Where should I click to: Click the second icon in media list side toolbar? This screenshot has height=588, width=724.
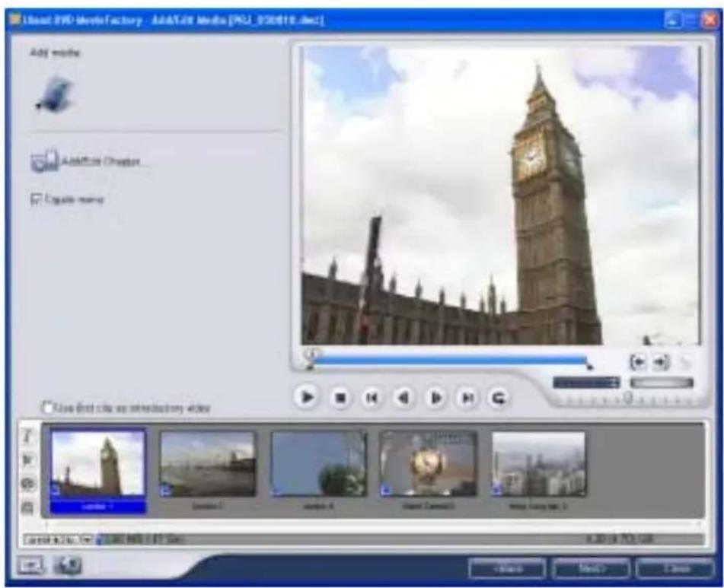coord(27,459)
